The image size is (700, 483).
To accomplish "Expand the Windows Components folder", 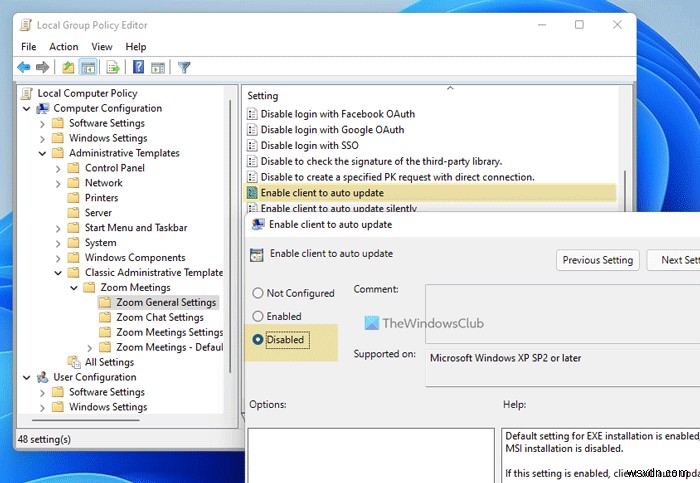I will [58, 258].
